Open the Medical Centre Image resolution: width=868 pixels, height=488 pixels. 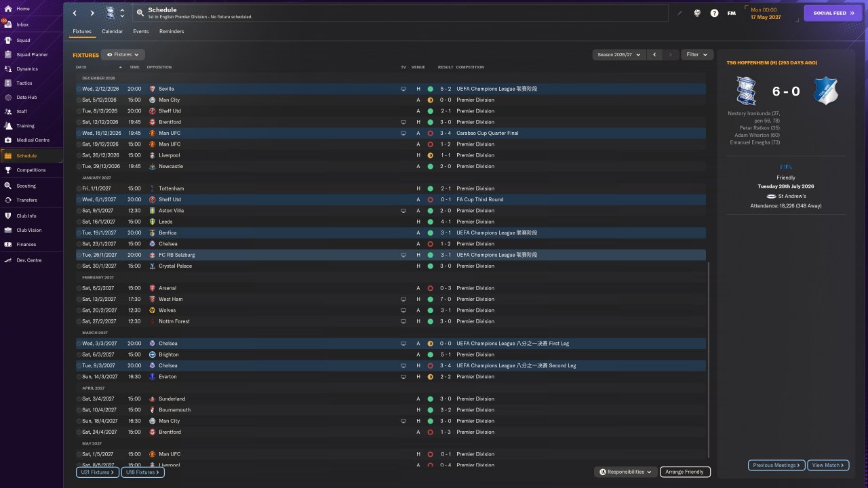(33, 140)
